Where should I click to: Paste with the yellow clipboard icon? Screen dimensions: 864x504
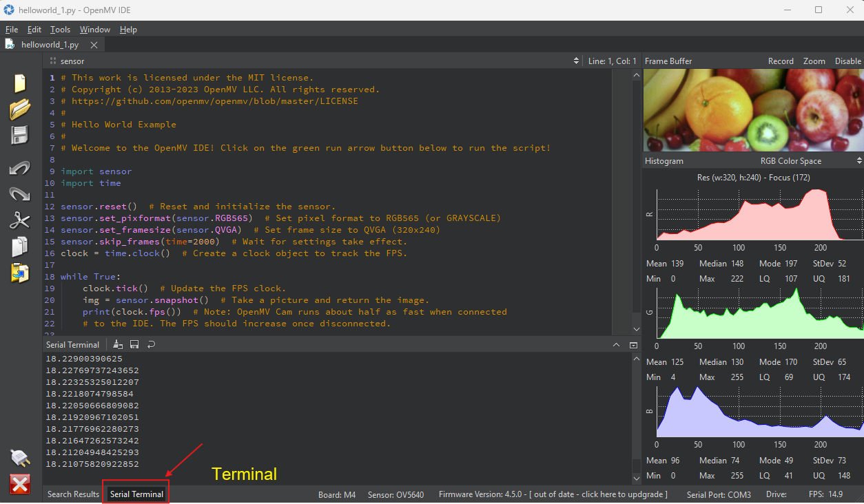pos(20,273)
